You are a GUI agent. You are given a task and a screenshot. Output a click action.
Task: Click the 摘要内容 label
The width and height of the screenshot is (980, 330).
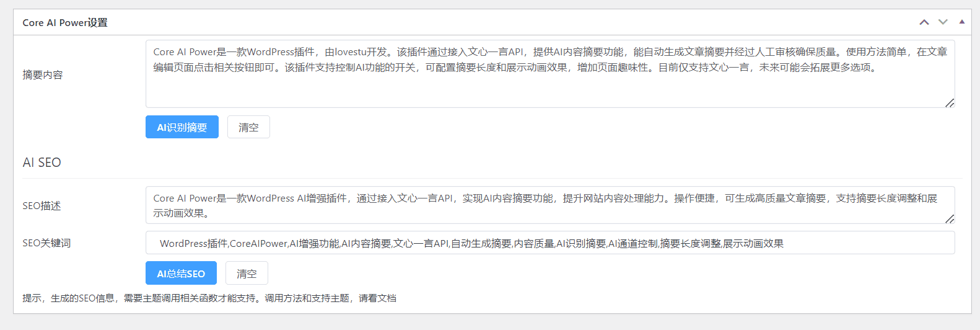tap(43, 74)
